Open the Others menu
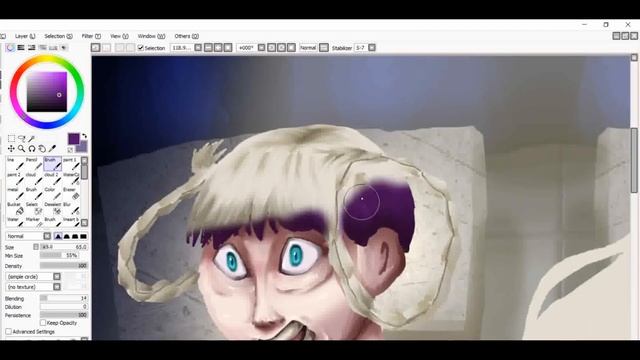 click(187, 36)
